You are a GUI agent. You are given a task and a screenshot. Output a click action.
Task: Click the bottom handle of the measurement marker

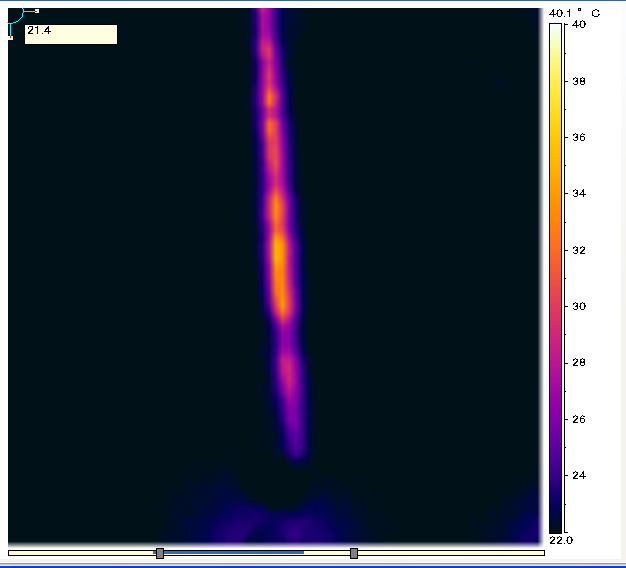[x=10, y=37]
